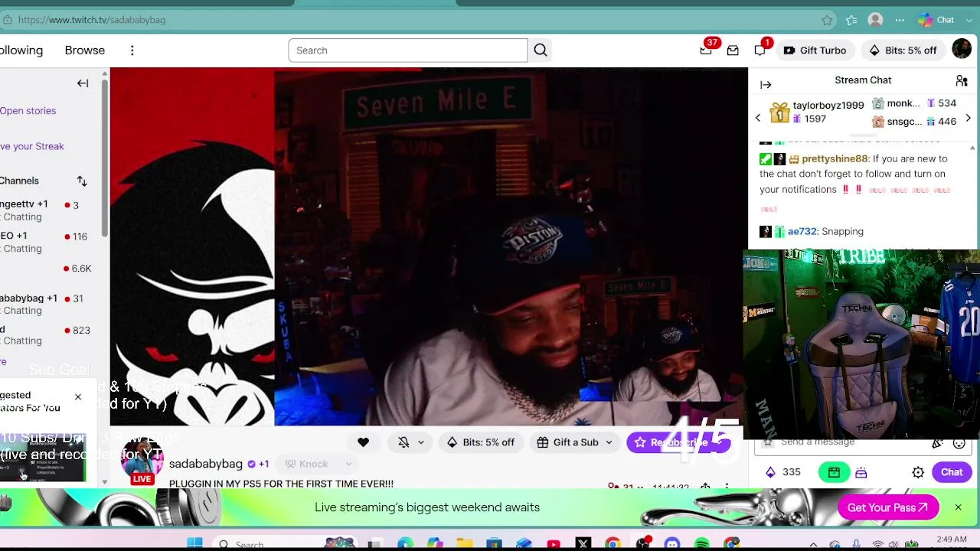The image size is (980, 551).
Task: Focus the Twitch search field
Action: [x=408, y=51]
